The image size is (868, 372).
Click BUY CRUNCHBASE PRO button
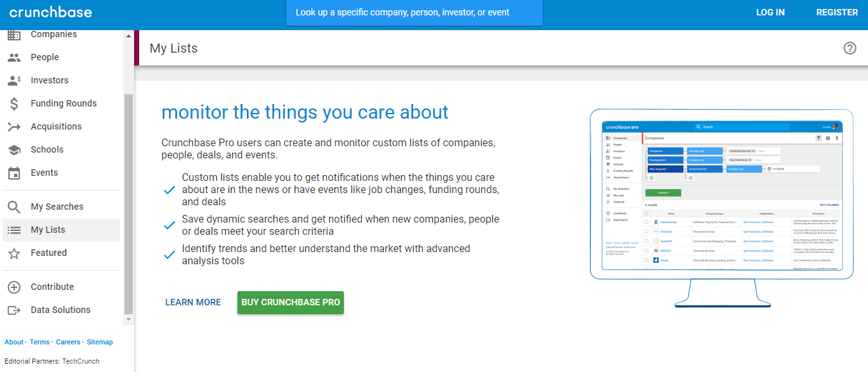[291, 302]
